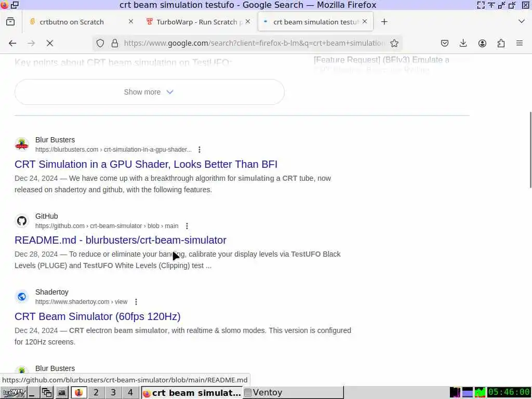Click the green CPU monitor tray icon
This screenshot has width=532, height=399.
coord(480,392)
